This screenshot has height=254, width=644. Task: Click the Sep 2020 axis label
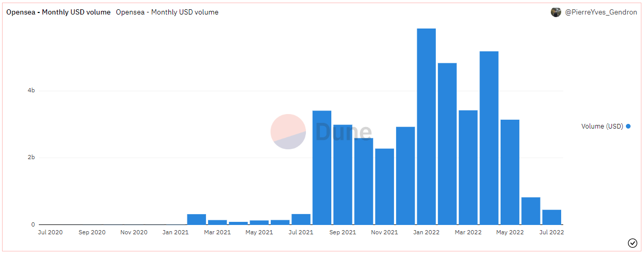tap(92, 232)
